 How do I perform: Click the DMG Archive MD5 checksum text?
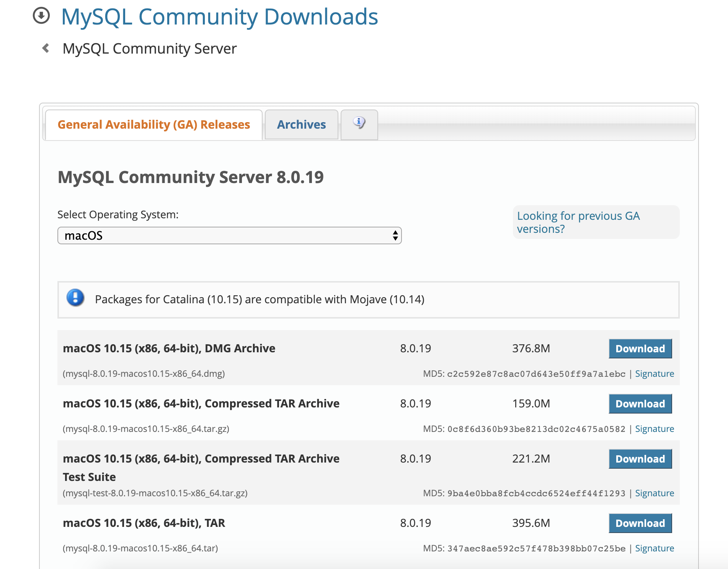pos(536,374)
